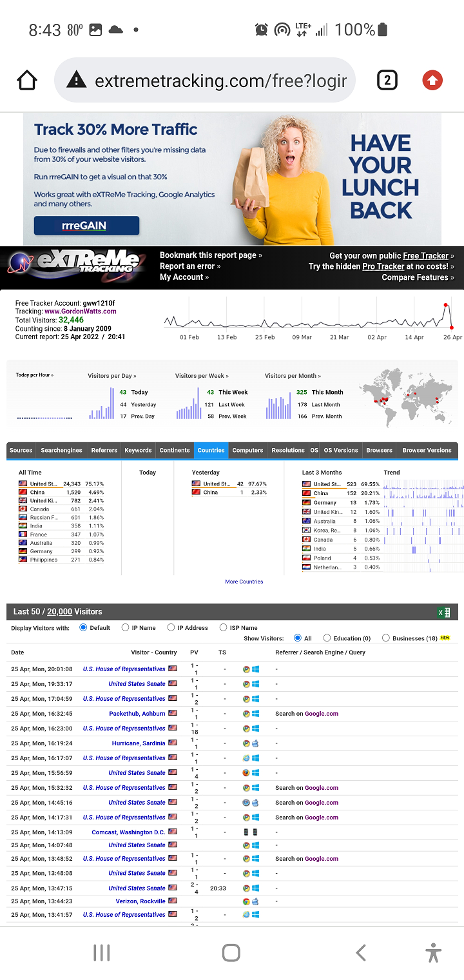
Task: Select the IP Address radio button
Action: pos(171,627)
